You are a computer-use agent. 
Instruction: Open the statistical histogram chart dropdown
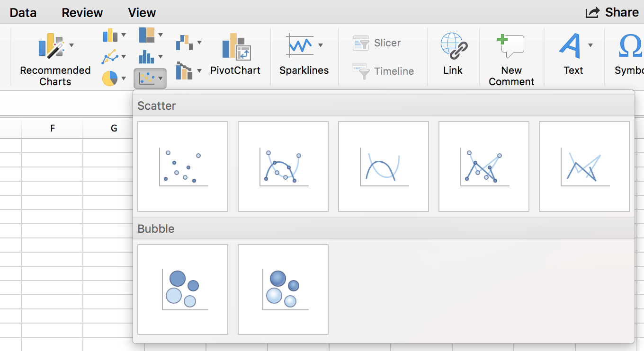click(x=161, y=57)
